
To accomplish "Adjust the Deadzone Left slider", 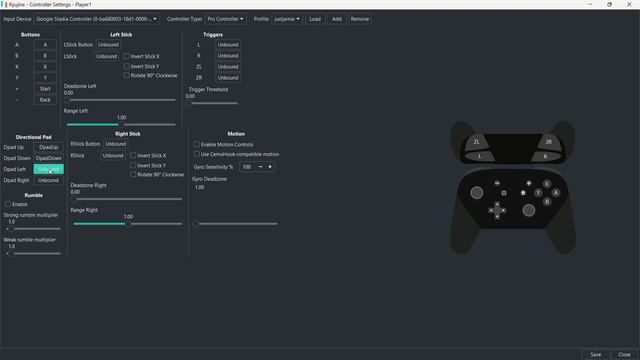I will click(121, 100).
